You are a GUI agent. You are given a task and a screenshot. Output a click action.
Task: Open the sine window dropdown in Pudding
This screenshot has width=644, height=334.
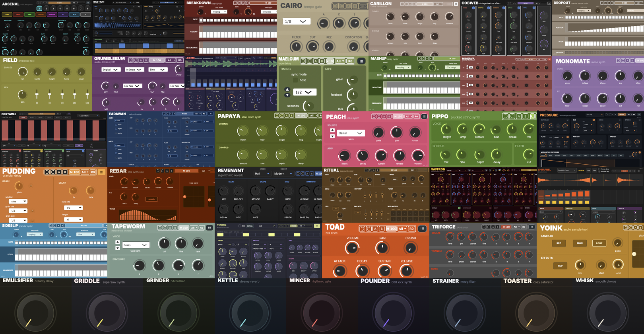[x=18, y=201]
